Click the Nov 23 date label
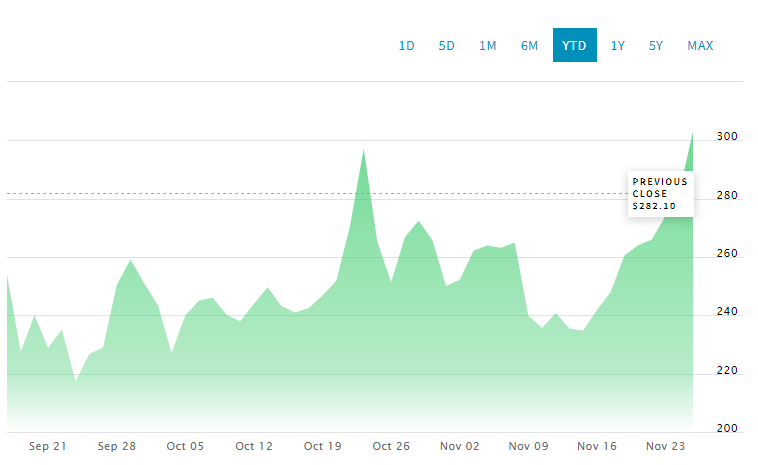The width and height of the screenshot is (758, 465). coord(665,446)
